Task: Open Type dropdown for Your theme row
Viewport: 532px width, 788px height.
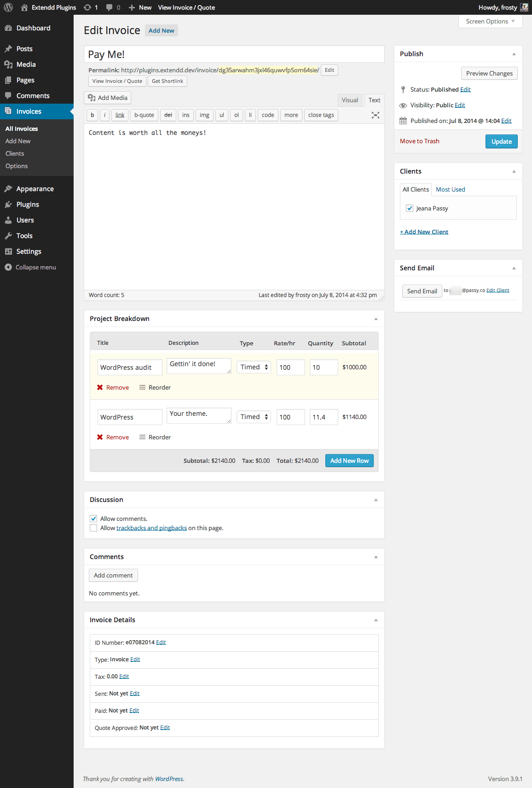Action: [x=254, y=417]
